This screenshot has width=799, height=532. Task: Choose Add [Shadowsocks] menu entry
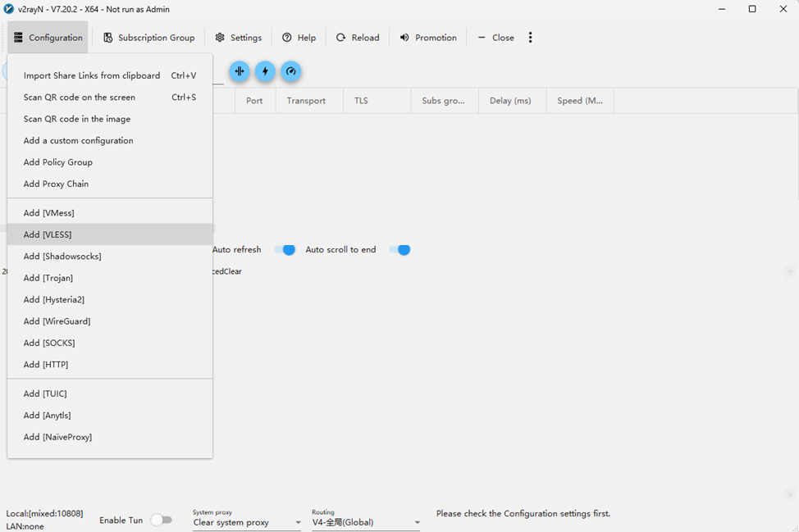pos(110,256)
